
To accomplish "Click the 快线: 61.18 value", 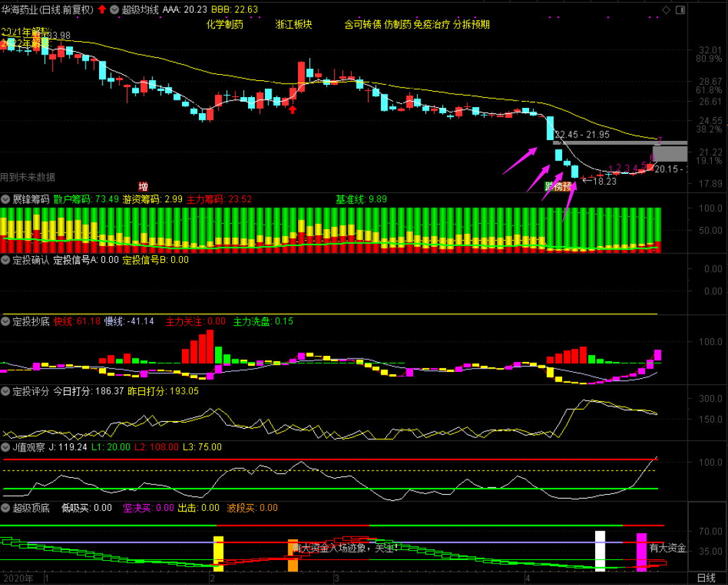I will click(x=77, y=321).
